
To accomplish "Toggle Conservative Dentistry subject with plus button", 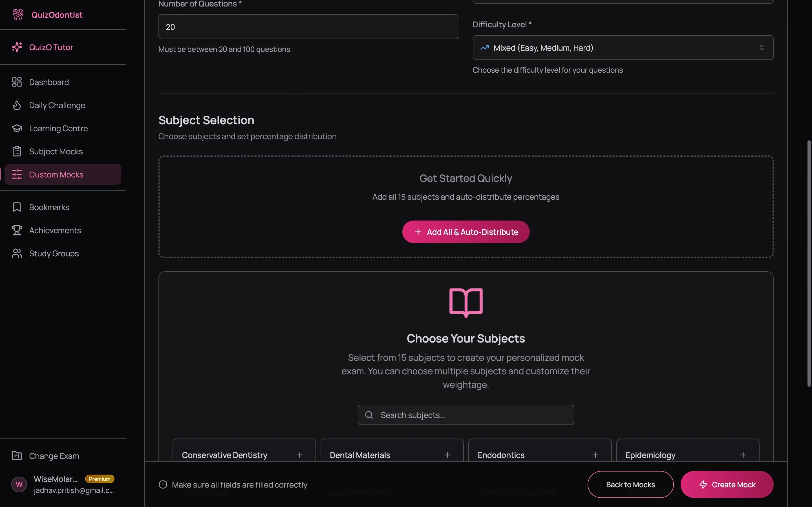I will 300,455.
